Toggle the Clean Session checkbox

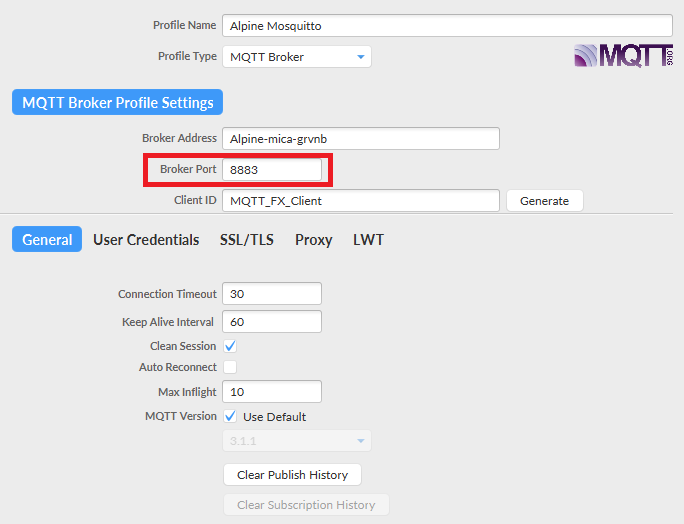[x=230, y=346]
